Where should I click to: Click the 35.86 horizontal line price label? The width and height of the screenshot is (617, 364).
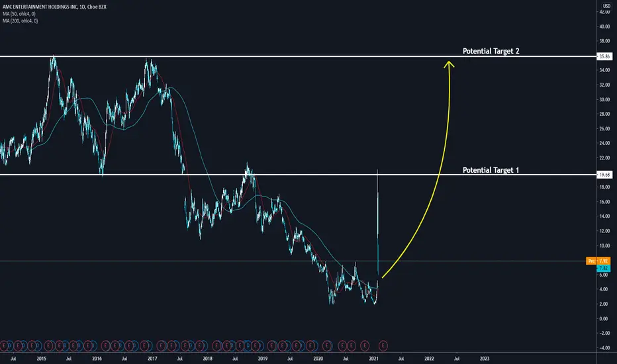coord(604,57)
